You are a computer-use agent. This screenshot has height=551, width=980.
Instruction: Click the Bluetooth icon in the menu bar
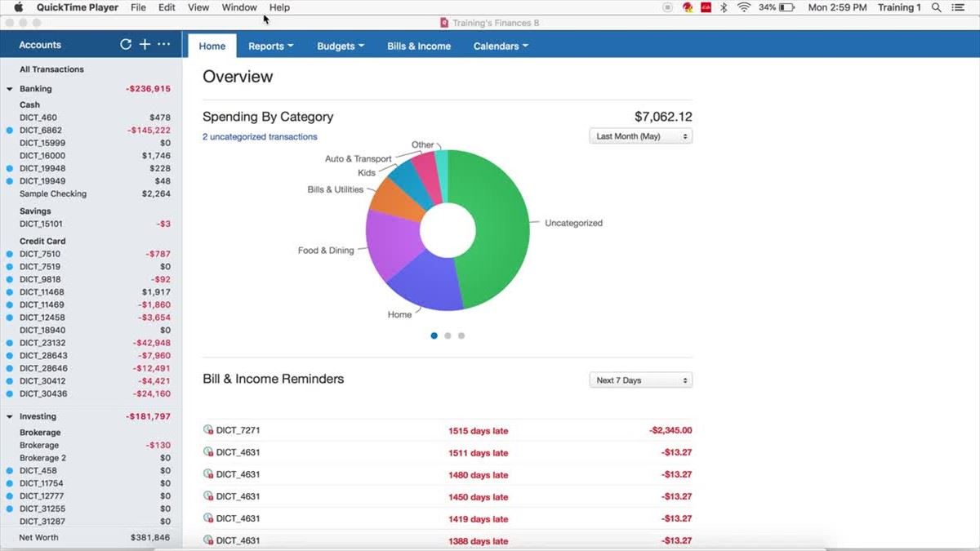(724, 7)
